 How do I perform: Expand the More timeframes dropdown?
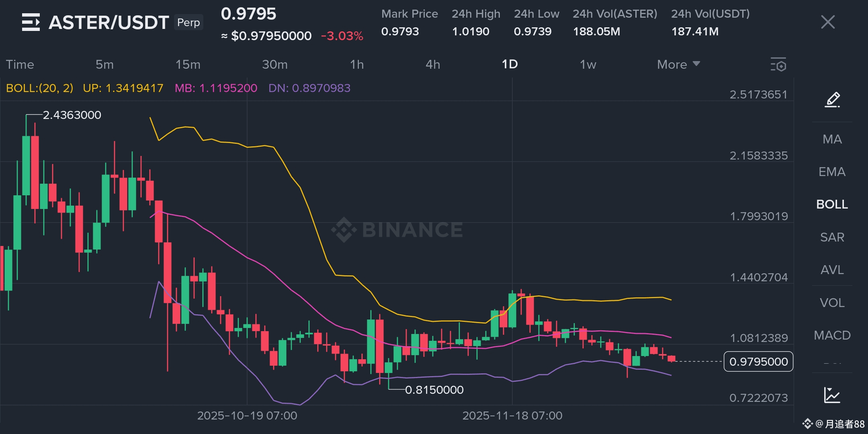tap(678, 65)
